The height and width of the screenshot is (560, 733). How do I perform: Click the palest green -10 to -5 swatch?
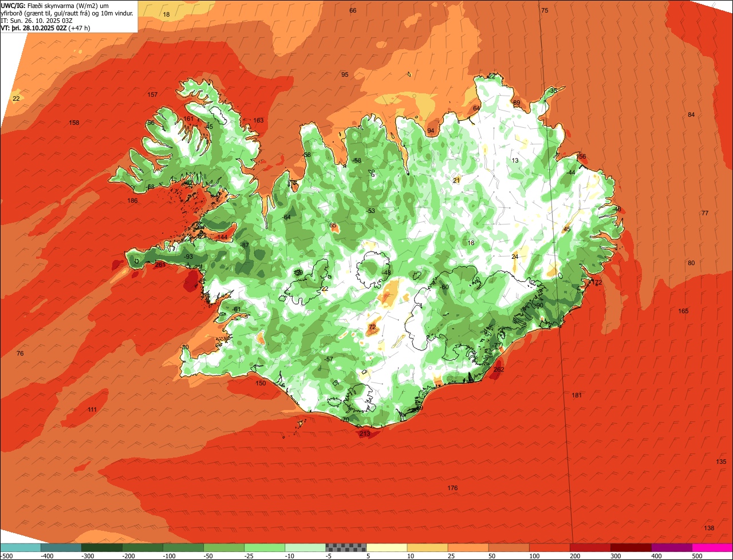[305, 547]
